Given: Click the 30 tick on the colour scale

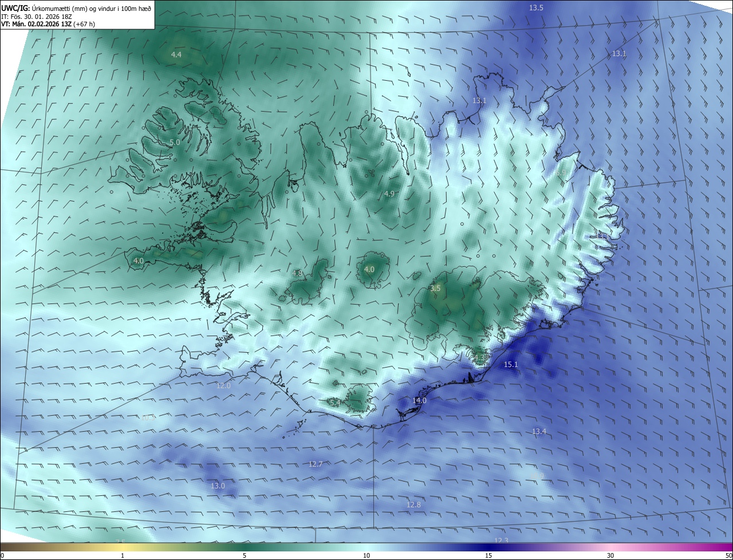Looking at the screenshot, I should tap(610, 555).
